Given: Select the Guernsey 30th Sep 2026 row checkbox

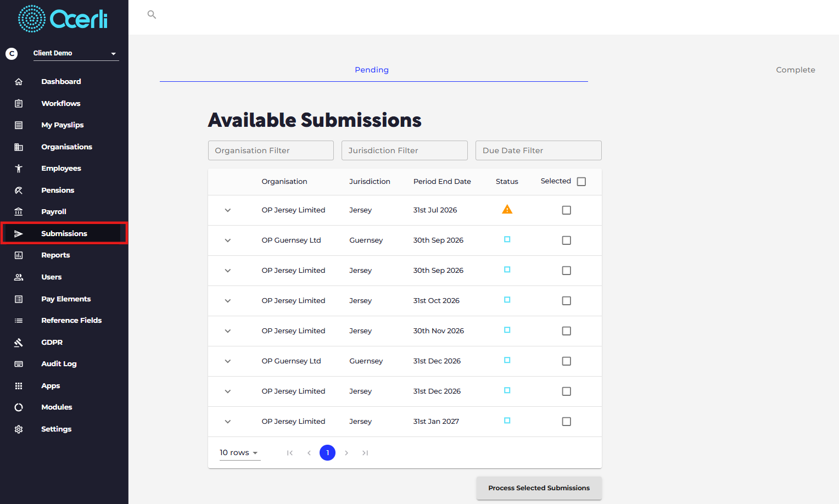Looking at the screenshot, I should [567, 240].
